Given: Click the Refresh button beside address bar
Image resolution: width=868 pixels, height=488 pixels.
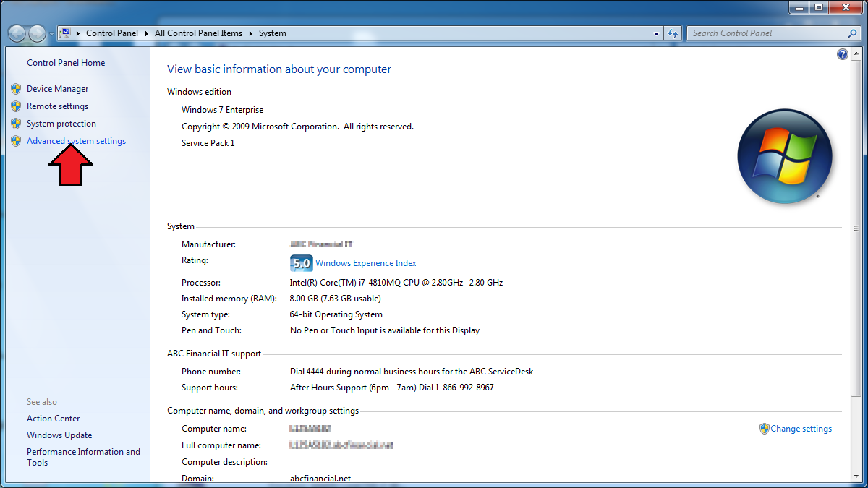Looking at the screenshot, I should point(673,33).
